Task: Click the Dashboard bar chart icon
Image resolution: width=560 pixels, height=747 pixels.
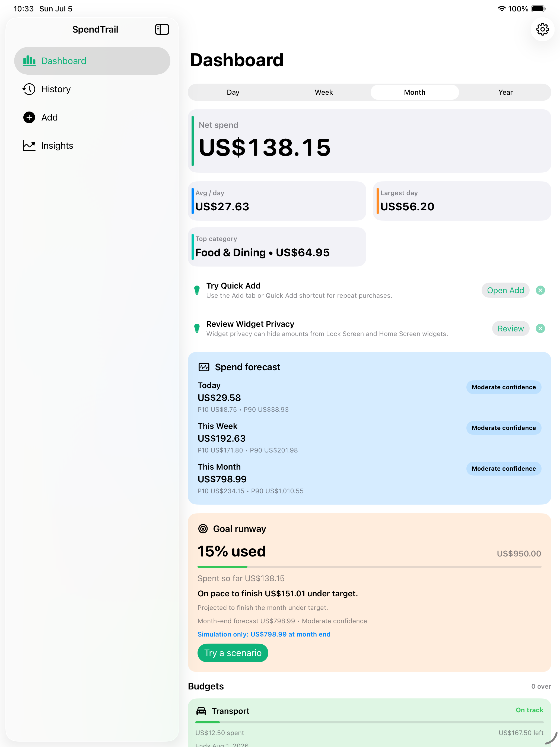Action: 29,61
